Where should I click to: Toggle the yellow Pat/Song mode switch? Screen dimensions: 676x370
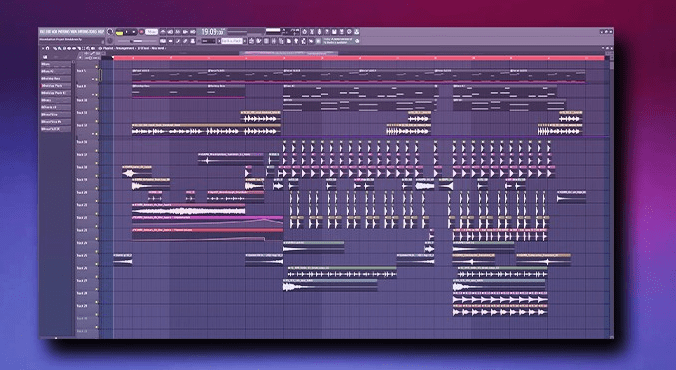click(x=119, y=33)
